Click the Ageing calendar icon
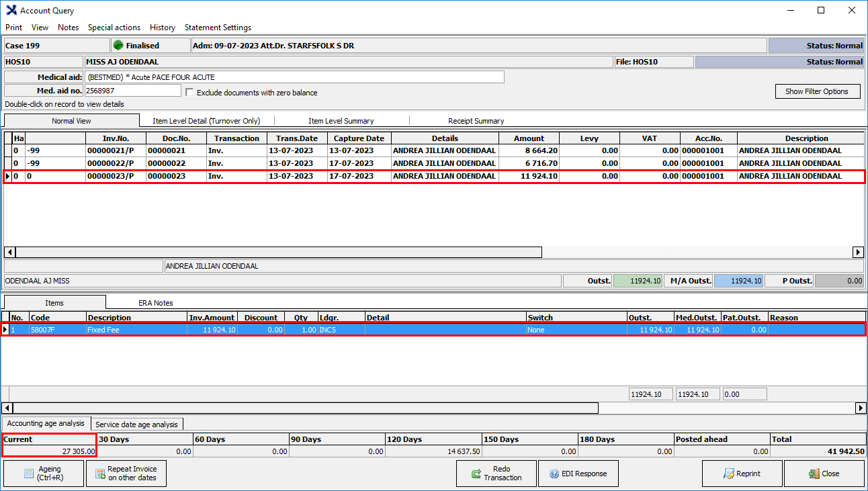This screenshot has height=491, width=868. tap(29, 474)
